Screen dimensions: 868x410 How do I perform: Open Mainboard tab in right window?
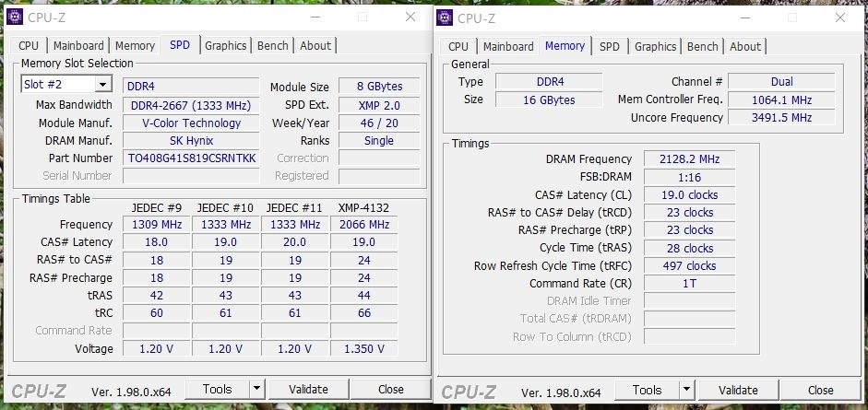508,46
